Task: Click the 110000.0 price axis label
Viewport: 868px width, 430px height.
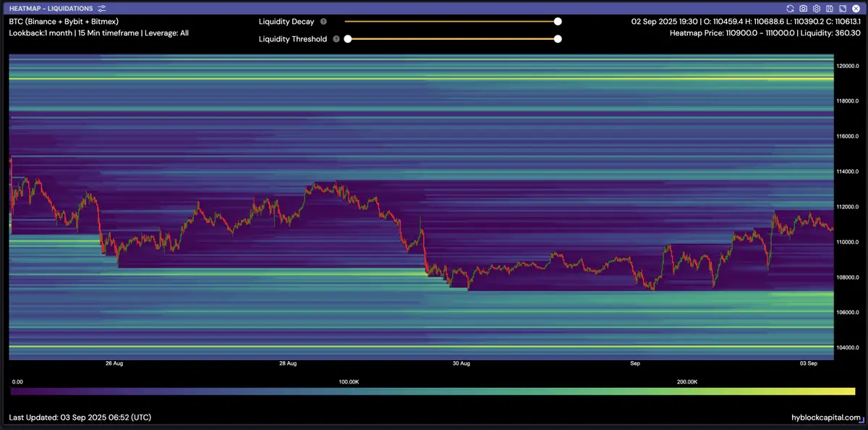Action: coord(848,242)
